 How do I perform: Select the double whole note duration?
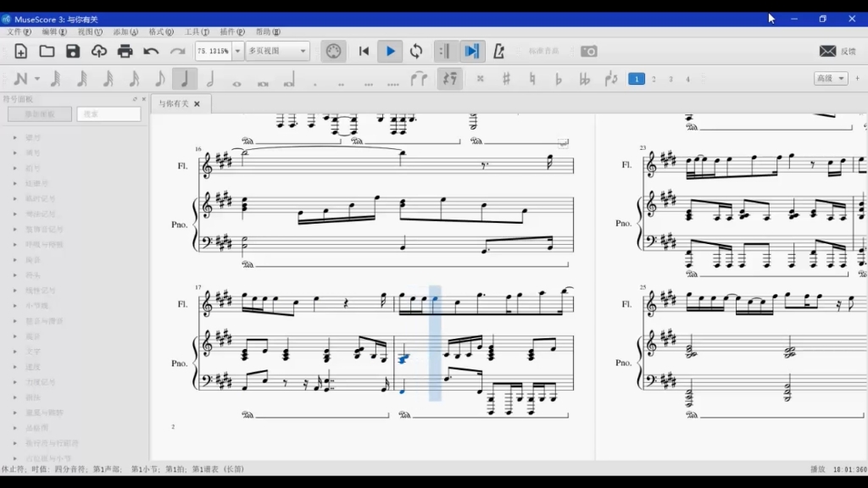263,84
